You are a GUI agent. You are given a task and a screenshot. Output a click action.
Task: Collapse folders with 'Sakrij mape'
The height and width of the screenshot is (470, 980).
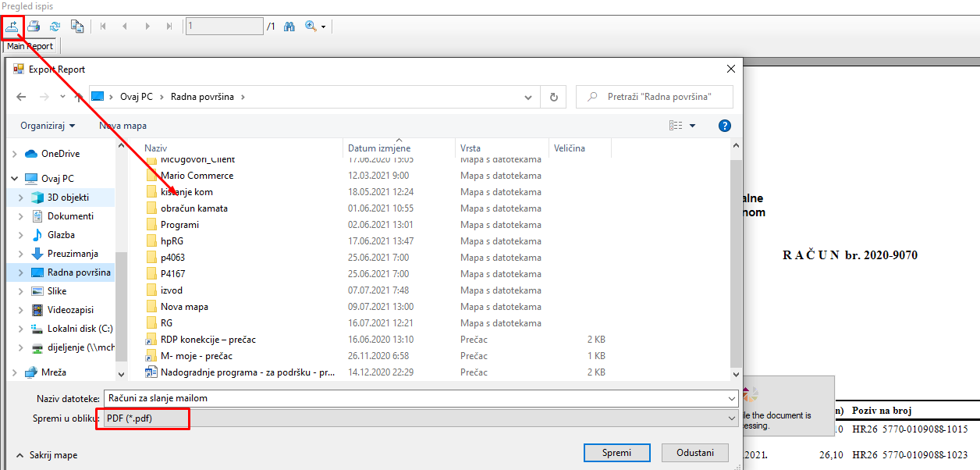46,455
